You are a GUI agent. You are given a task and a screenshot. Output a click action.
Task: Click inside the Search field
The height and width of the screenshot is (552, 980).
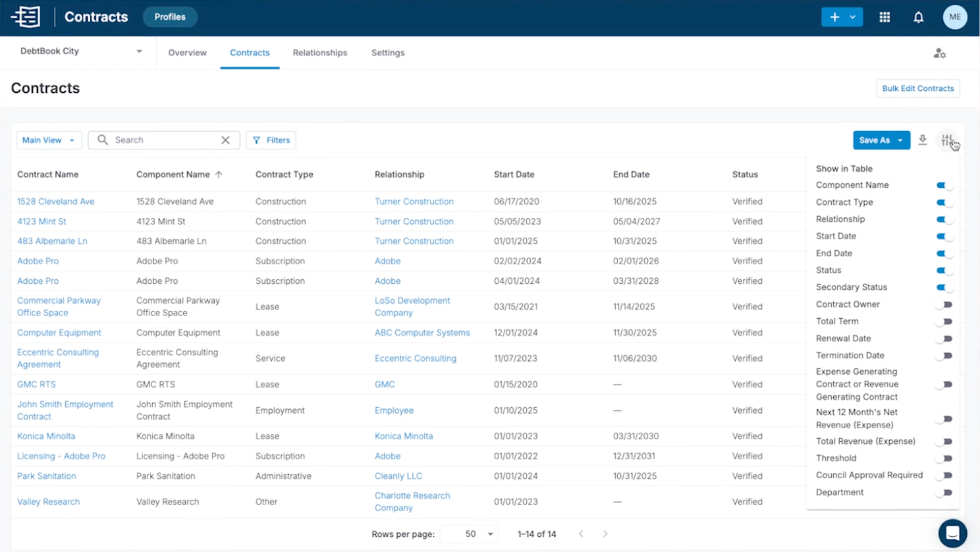(158, 140)
